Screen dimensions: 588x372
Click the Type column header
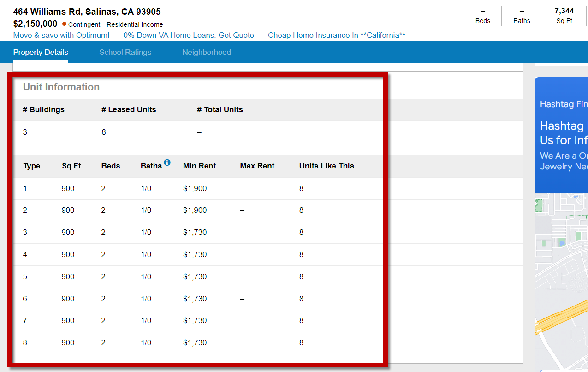32,166
